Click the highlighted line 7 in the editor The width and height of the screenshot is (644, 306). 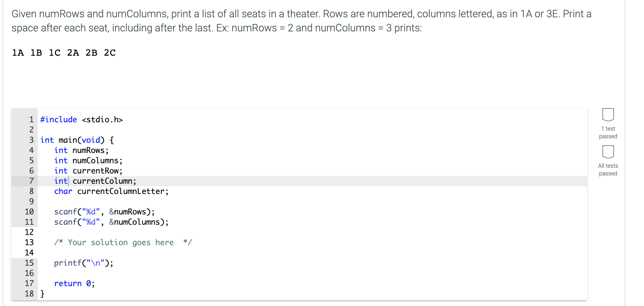(95, 181)
